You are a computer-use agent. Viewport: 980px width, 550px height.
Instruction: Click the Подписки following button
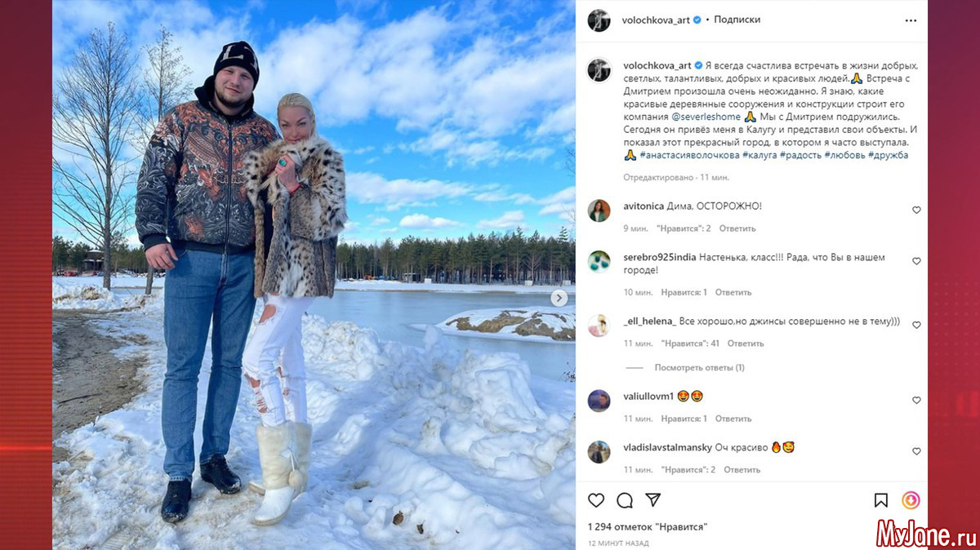pyautogui.click(x=737, y=20)
